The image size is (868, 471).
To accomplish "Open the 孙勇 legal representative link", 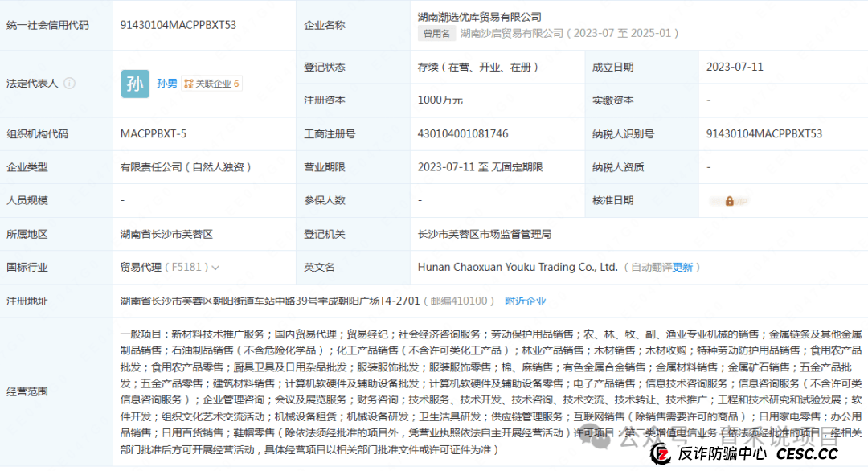I will [166, 83].
